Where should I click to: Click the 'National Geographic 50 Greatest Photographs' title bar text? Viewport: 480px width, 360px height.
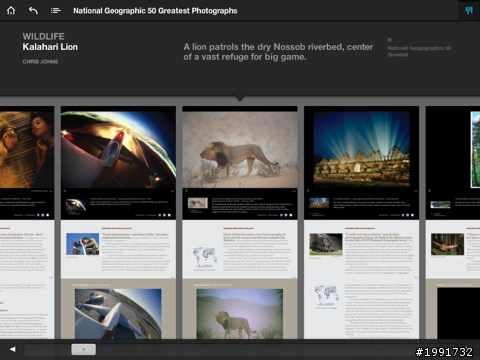click(x=155, y=11)
